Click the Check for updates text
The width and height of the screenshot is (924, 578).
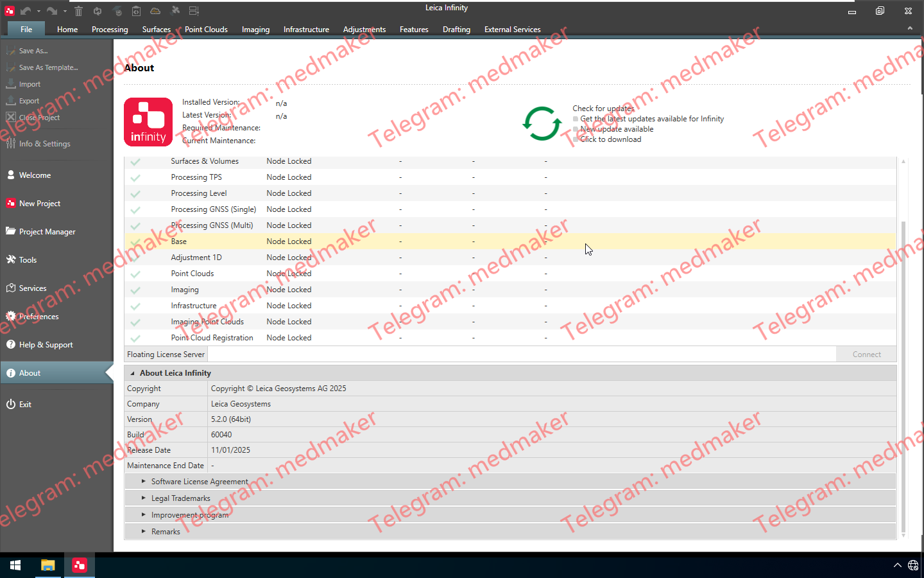pyautogui.click(x=603, y=109)
